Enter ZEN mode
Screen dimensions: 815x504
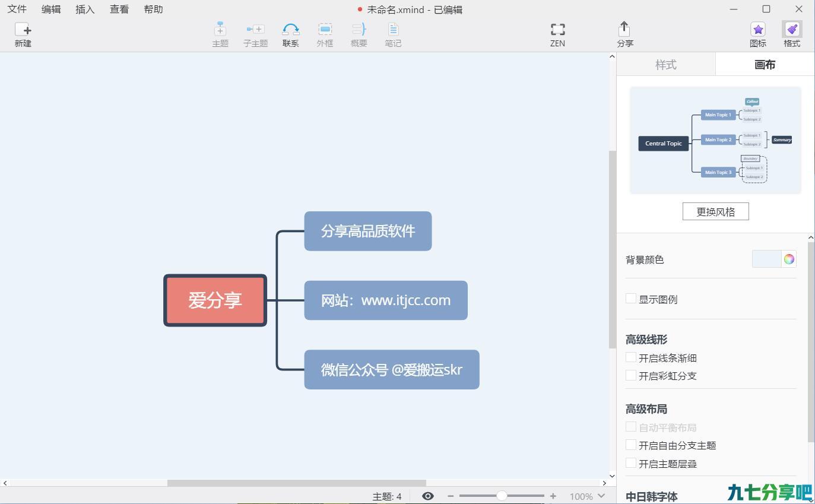pyautogui.click(x=557, y=29)
